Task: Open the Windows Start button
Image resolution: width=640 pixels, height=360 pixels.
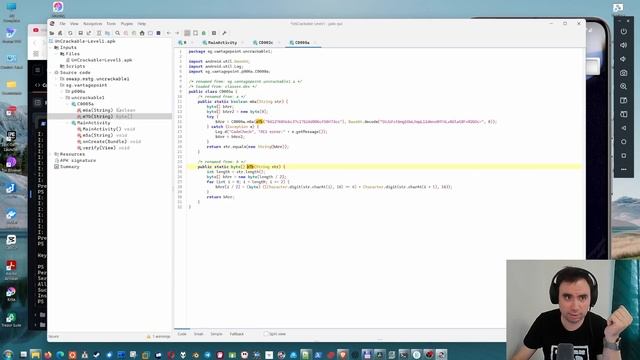Action: [x=8, y=354]
